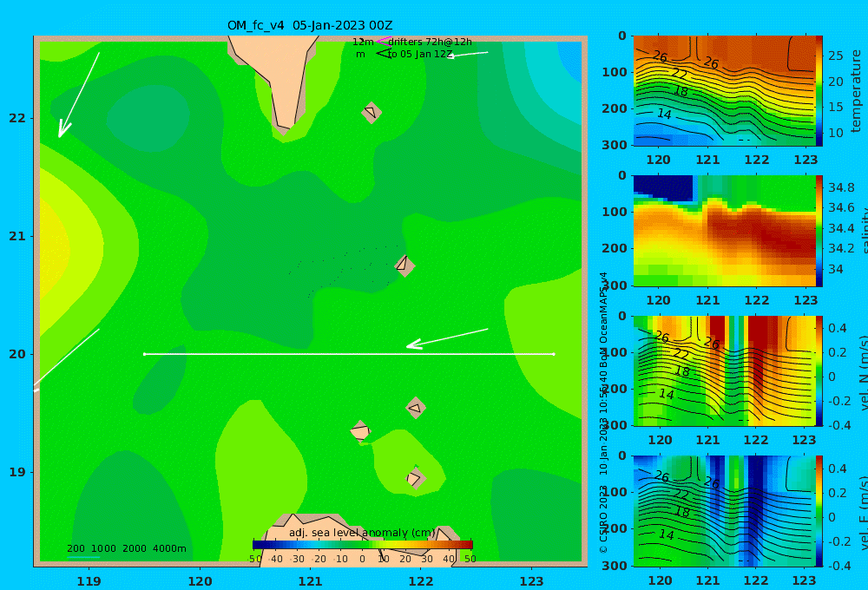Screen dimensions: 868x590
Task: Click longitude label 121 on main map axis
Action: tap(310, 581)
